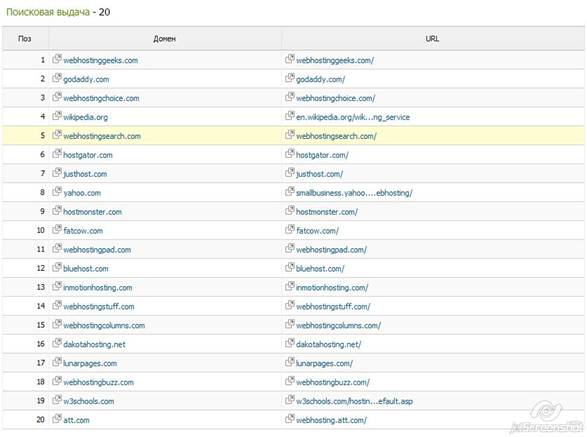Click external-link icon beside webhosting.att.com/ URL
Viewport: 587px width, 437px height.
[x=289, y=419]
